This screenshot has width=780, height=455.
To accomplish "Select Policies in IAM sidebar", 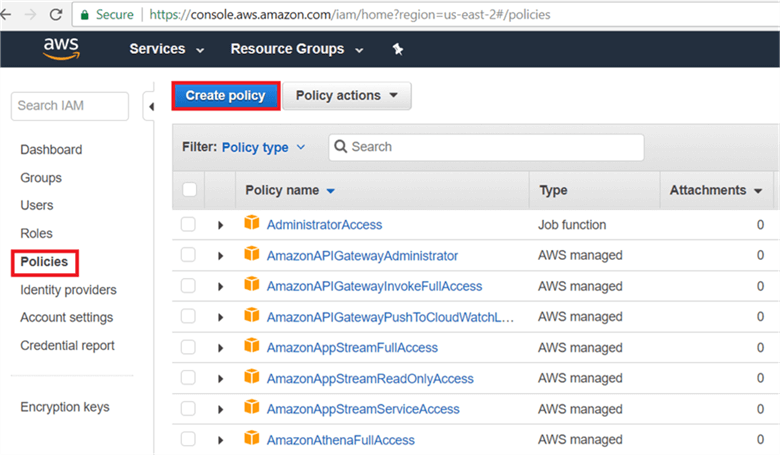I will click(x=44, y=262).
